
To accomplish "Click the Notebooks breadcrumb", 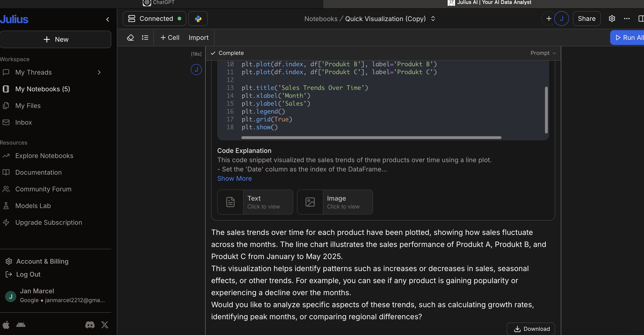I will coord(321,19).
